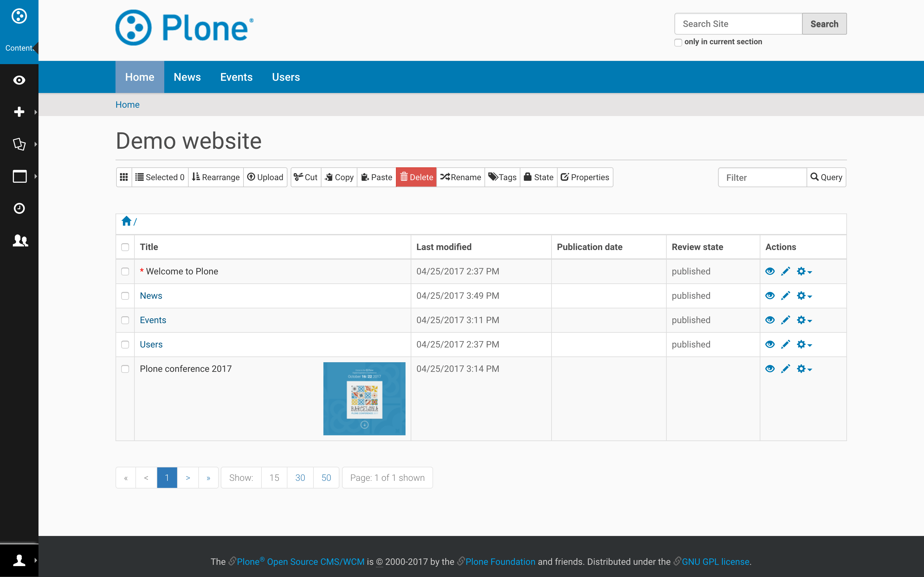Image resolution: width=924 pixels, height=577 pixels.
Task: Click the Plone conference 2017 thumbnail image
Action: tap(364, 398)
